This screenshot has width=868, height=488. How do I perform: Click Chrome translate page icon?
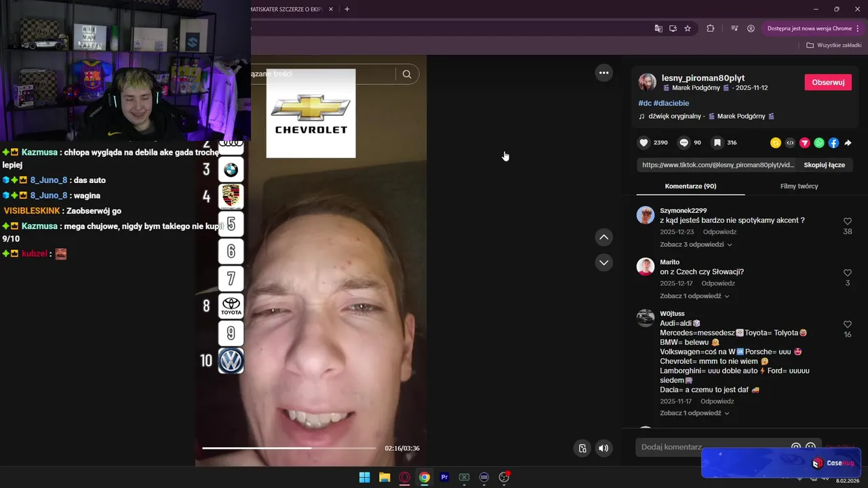point(658,28)
